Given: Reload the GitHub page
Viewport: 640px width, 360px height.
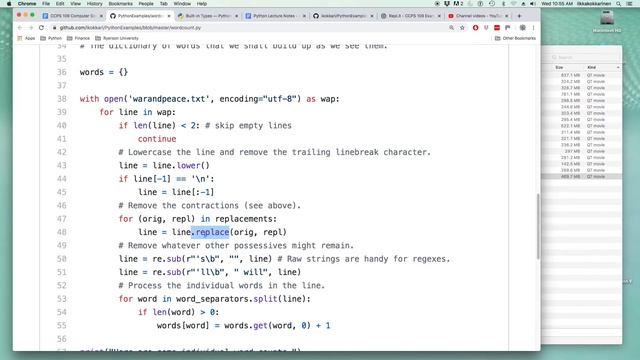Looking at the screenshot, I should [x=41, y=28].
